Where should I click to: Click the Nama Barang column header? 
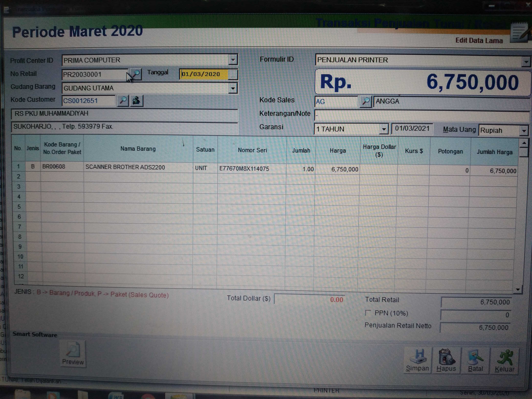point(138,149)
